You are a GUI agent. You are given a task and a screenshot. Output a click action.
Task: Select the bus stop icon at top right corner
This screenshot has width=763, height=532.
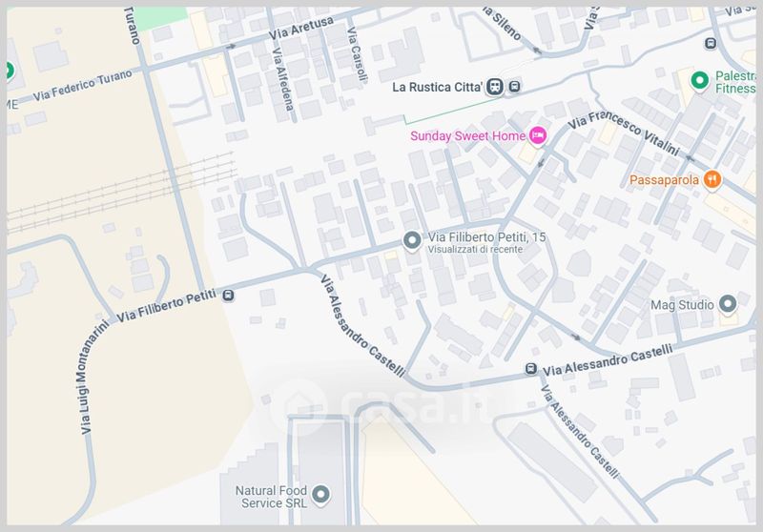[x=711, y=43]
